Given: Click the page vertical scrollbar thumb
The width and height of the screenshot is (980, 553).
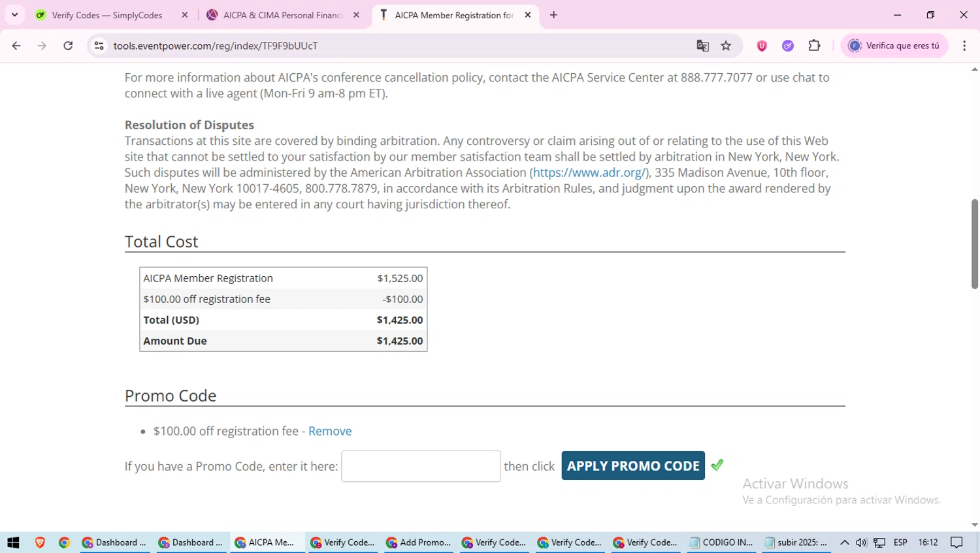Looking at the screenshot, I should 975,244.
